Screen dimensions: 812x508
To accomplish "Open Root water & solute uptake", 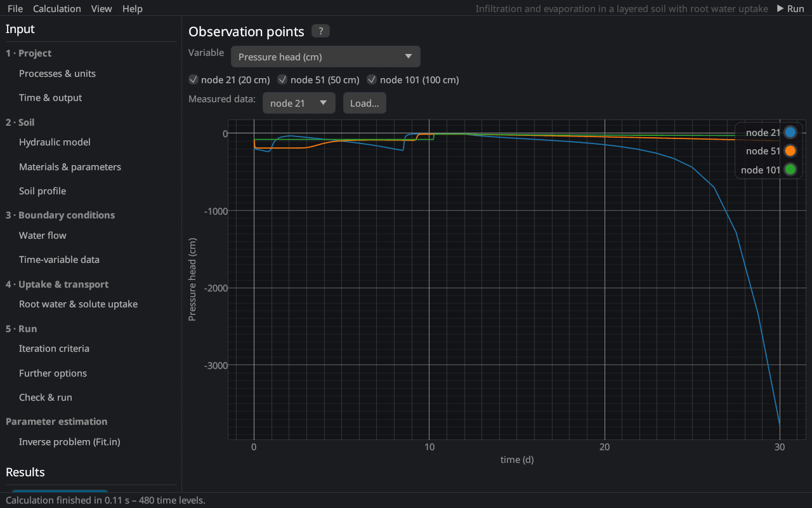I will click(78, 304).
